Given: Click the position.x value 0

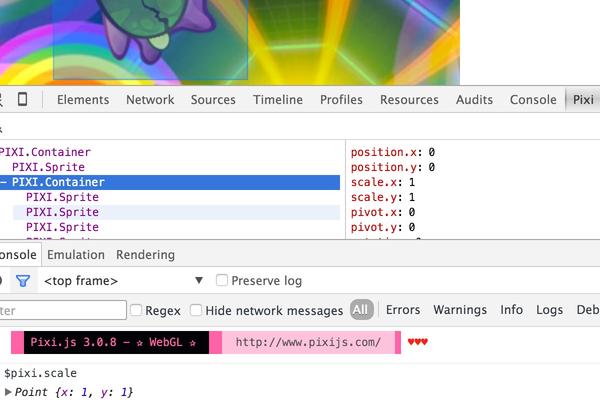Looking at the screenshot, I should click(x=431, y=152).
